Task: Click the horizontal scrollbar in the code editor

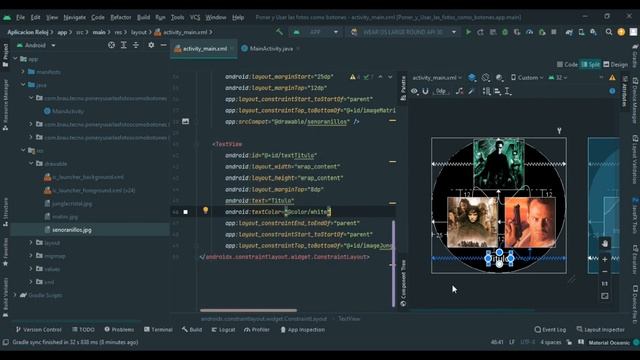Action: pos(248,310)
